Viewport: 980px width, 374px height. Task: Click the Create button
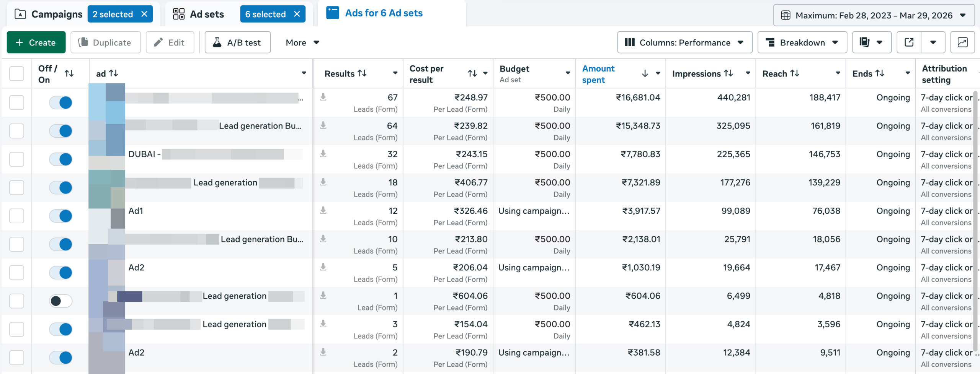coord(36,42)
